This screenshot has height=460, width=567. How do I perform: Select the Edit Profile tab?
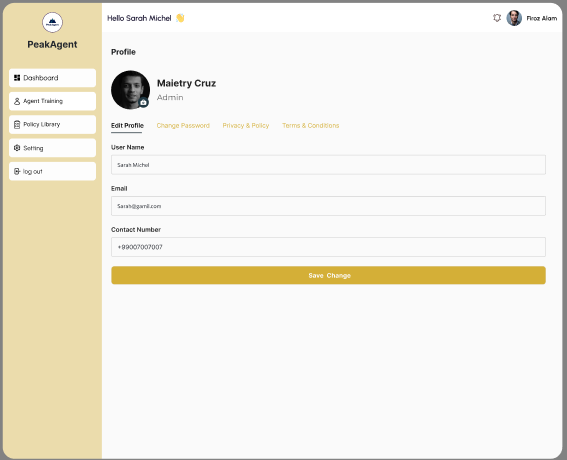[127, 125]
